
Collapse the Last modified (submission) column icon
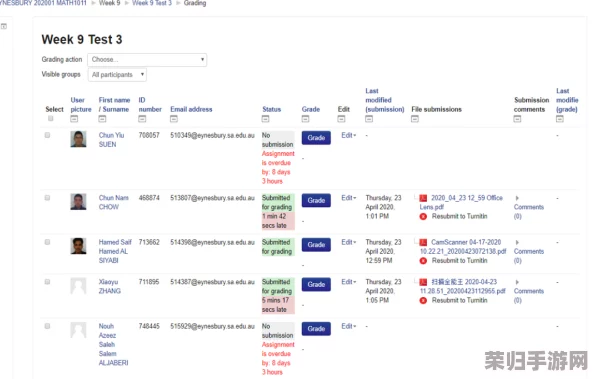[369, 119]
